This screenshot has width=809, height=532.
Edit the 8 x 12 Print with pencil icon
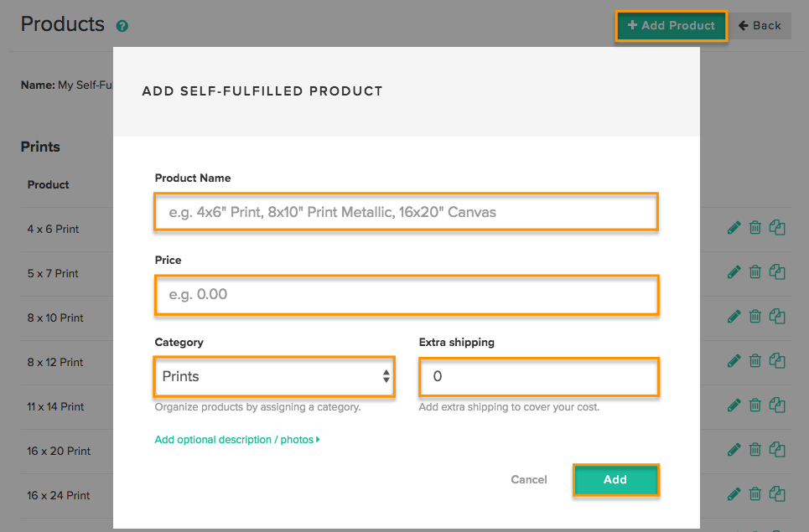[x=734, y=361]
